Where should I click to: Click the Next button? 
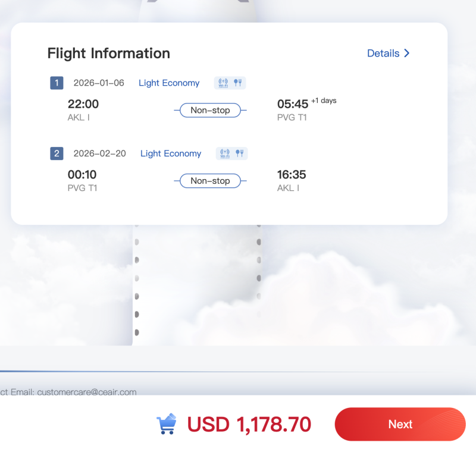click(400, 424)
